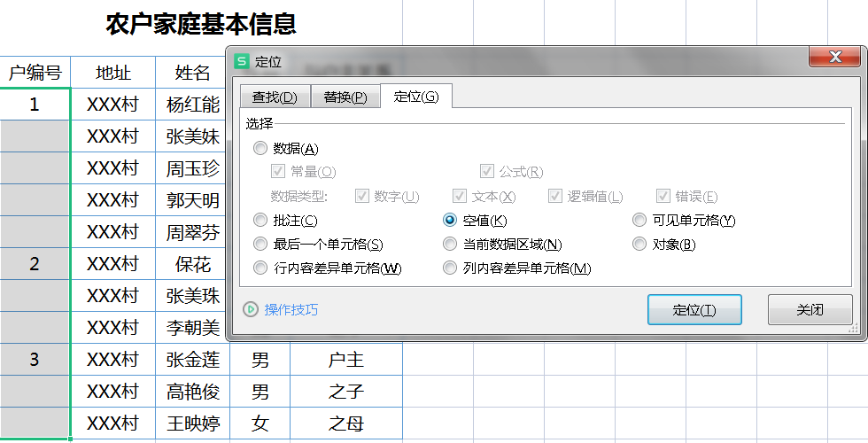Image resolution: width=868 pixels, height=443 pixels.
Task: Choose the 对象(B) radio option
Action: [x=639, y=245]
